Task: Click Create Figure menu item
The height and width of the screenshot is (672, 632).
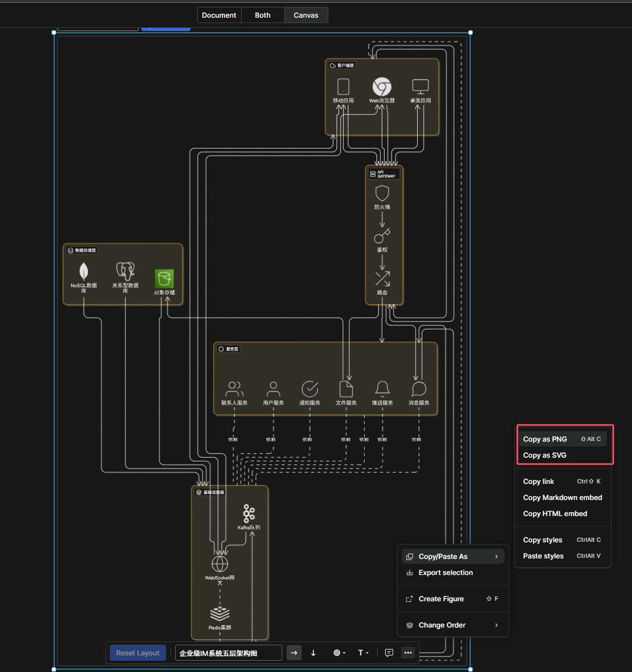Action: pos(453,599)
